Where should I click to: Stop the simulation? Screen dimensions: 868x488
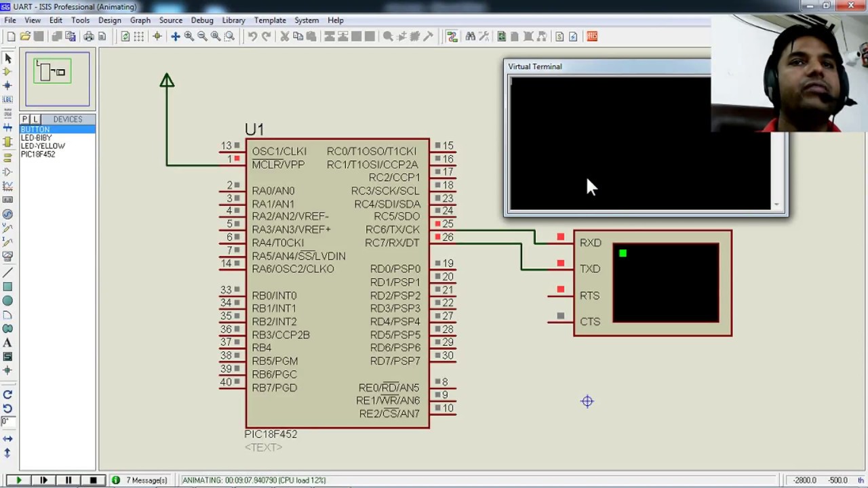[93, 480]
